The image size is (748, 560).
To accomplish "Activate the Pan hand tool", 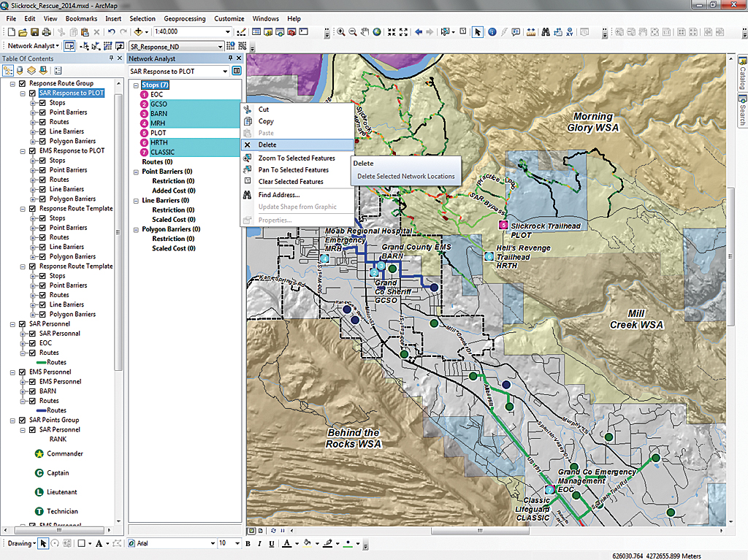I will [365, 32].
